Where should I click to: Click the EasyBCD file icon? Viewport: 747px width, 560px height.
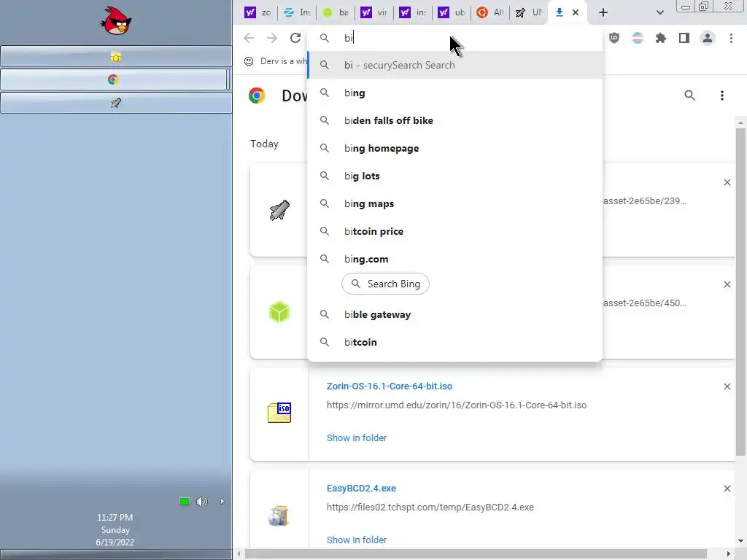[x=279, y=516]
